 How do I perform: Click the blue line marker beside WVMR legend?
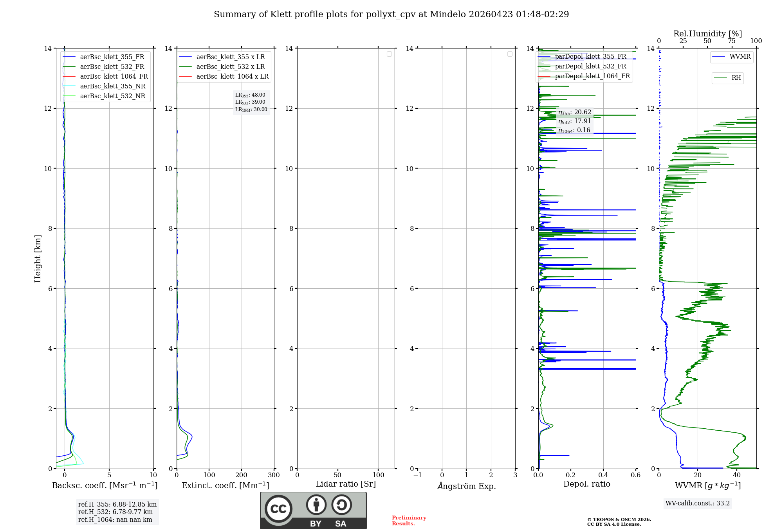(719, 57)
